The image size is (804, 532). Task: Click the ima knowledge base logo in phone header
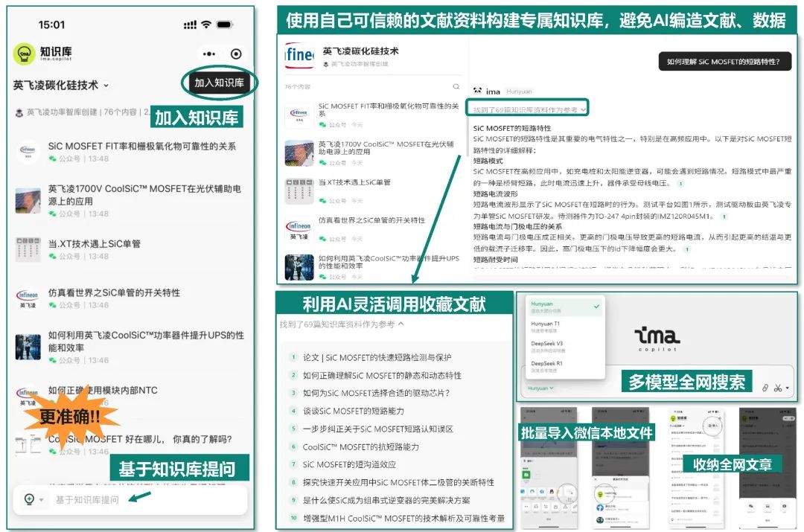click(x=24, y=54)
